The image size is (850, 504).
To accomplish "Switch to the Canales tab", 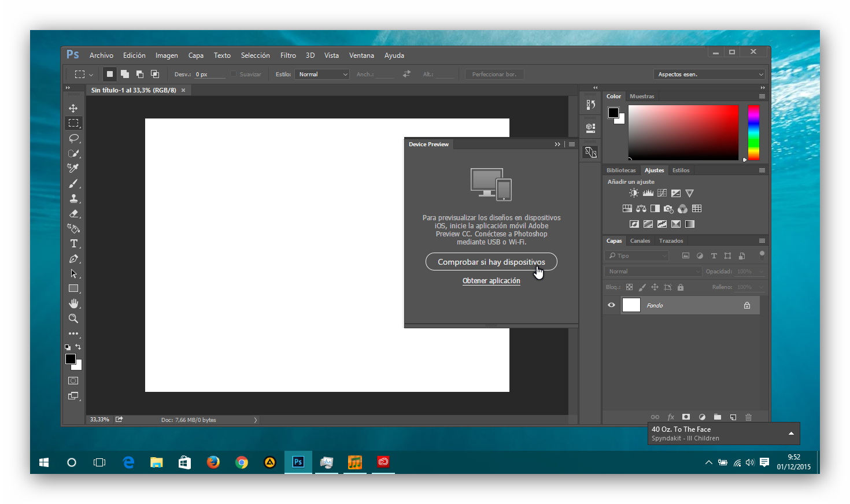I will [x=640, y=241].
